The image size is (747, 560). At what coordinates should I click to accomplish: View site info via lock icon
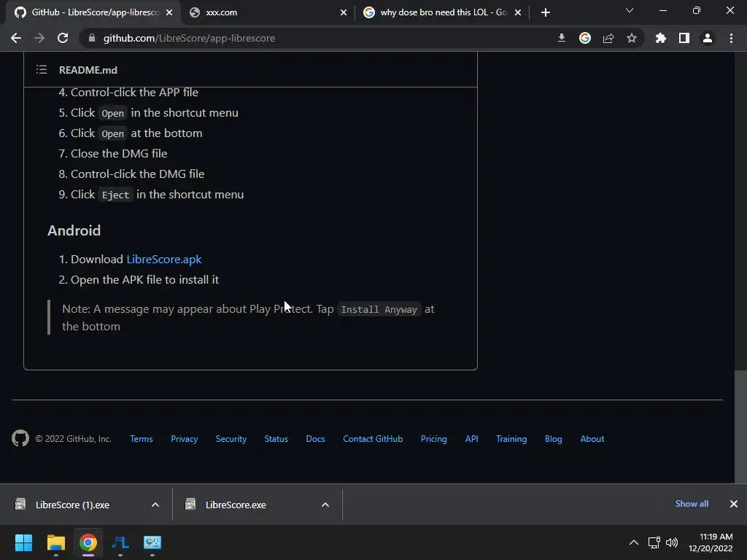(92, 38)
